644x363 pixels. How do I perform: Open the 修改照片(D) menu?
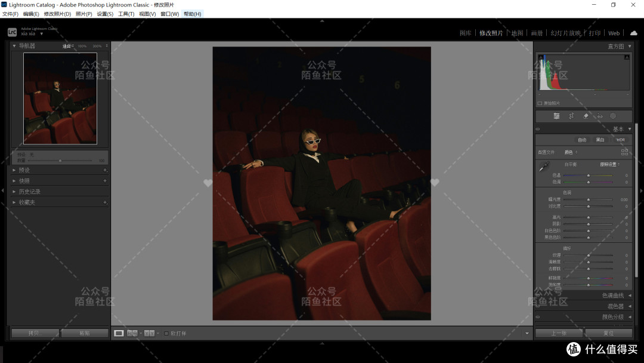(57, 14)
